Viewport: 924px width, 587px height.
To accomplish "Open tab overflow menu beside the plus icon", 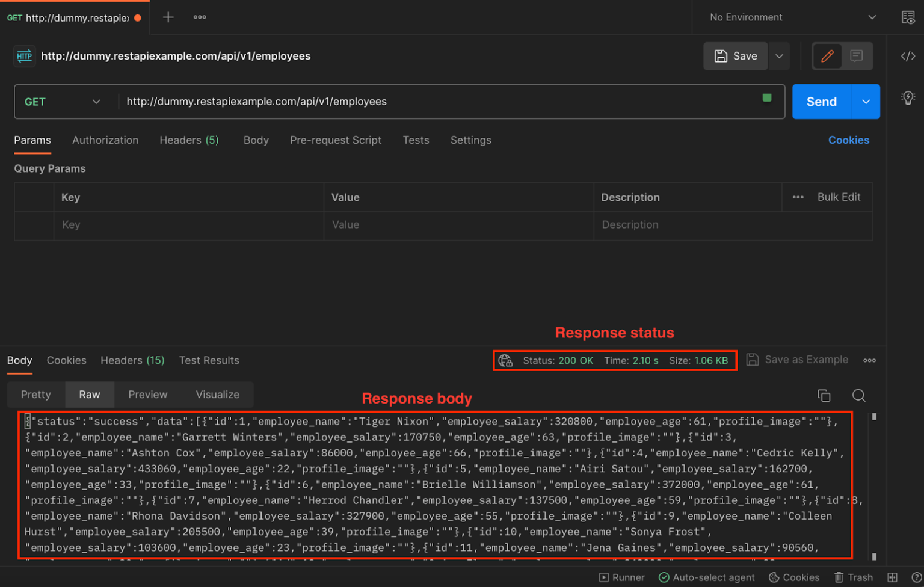I will tap(200, 17).
